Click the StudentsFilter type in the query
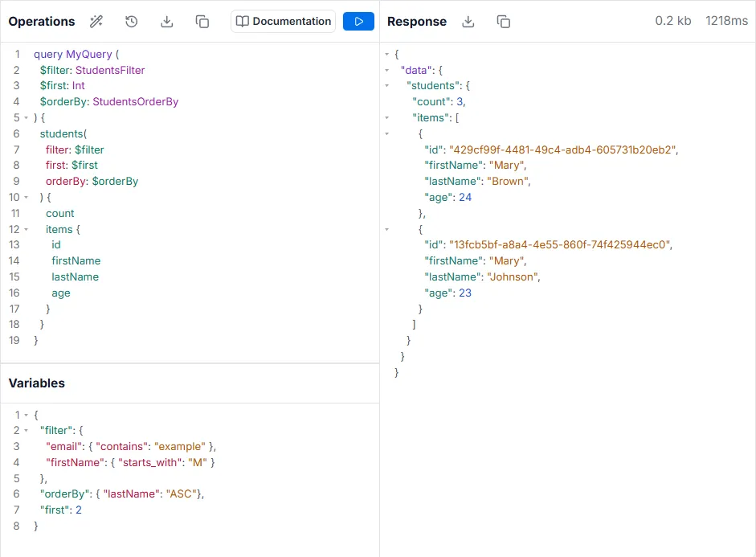This screenshot has width=756, height=557. coord(111,70)
